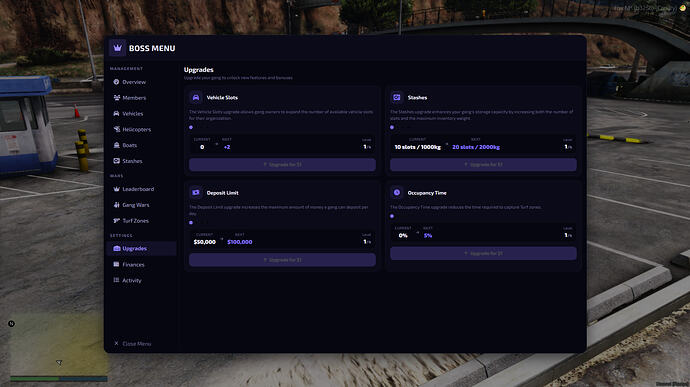This screenshot has height=387, width=690.
Task: Select the Upgrades menu item
Action: 141,249
